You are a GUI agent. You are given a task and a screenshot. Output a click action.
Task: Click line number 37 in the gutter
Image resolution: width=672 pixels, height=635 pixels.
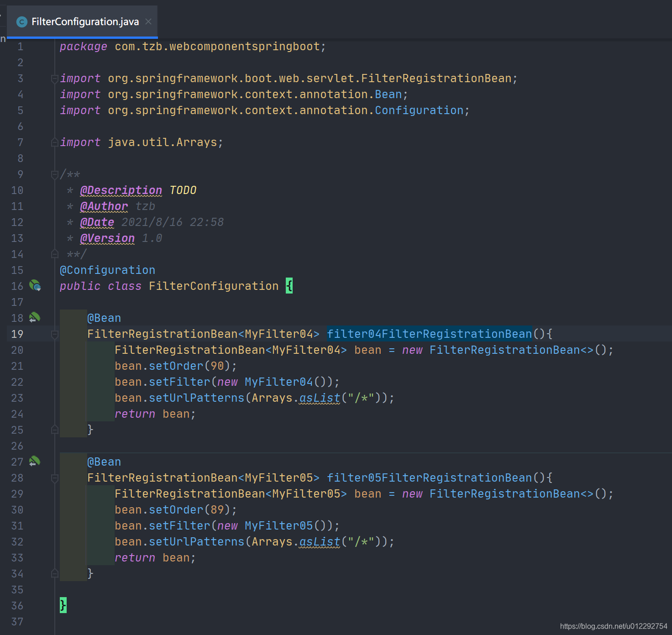click(17, 622)
